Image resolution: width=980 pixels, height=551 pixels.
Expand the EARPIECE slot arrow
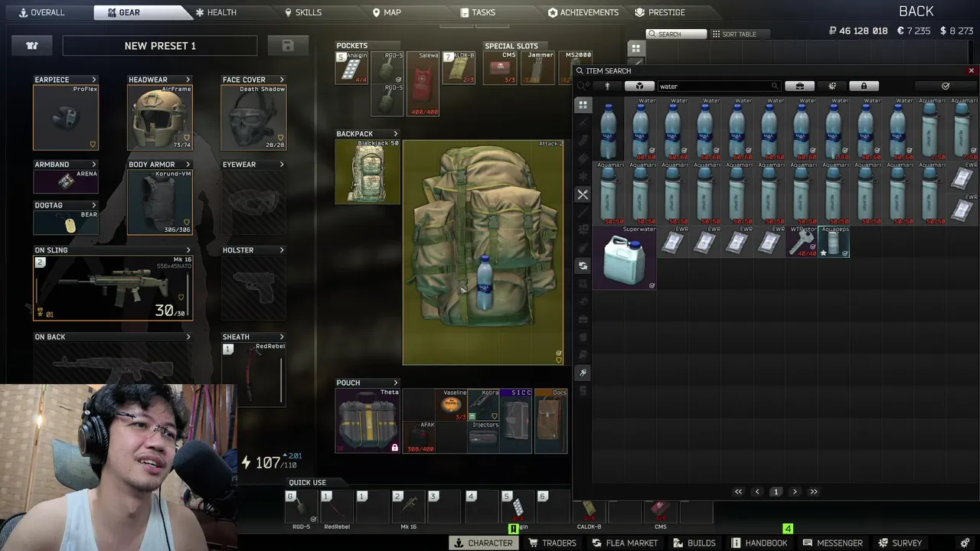(94, 80)
